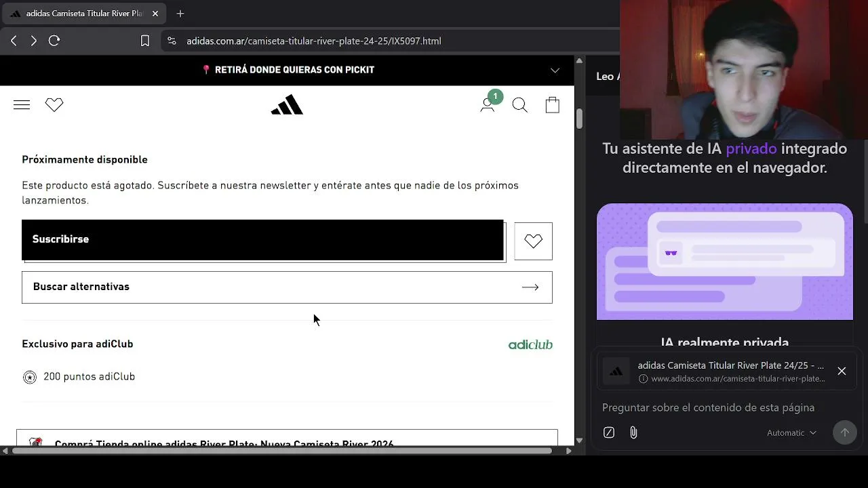
Task: Open the Automatic model dropdown
Action: [x=791, y=432]
